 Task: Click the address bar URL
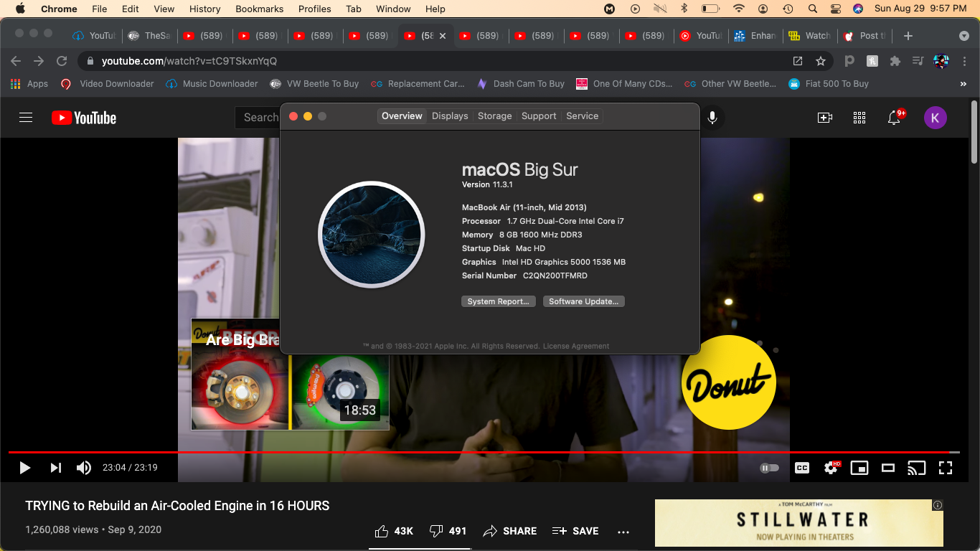189,61
